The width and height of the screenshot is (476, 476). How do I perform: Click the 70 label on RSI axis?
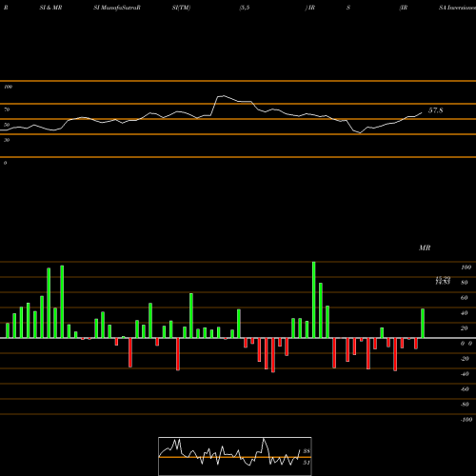tap(7, 109)
